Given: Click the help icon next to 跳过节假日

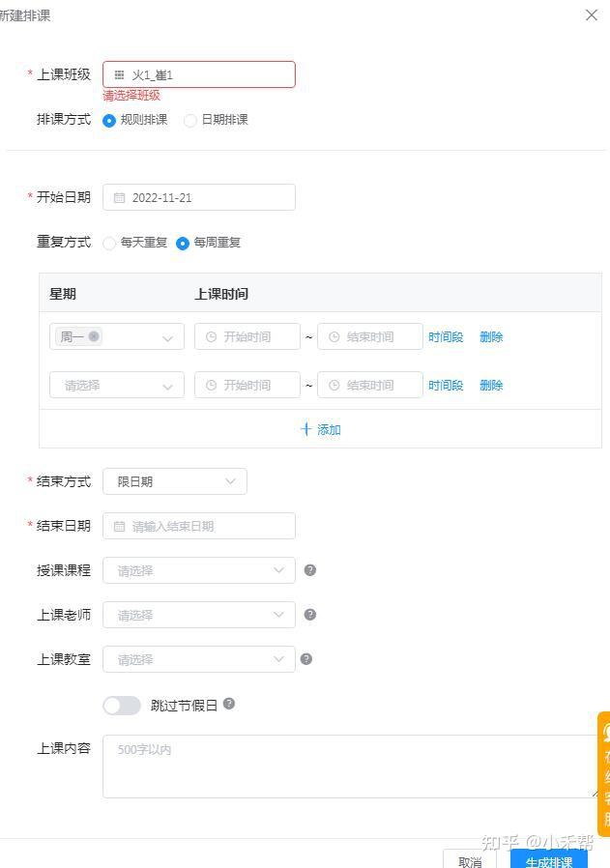Looking at the screenshot, I should [229, 705].
